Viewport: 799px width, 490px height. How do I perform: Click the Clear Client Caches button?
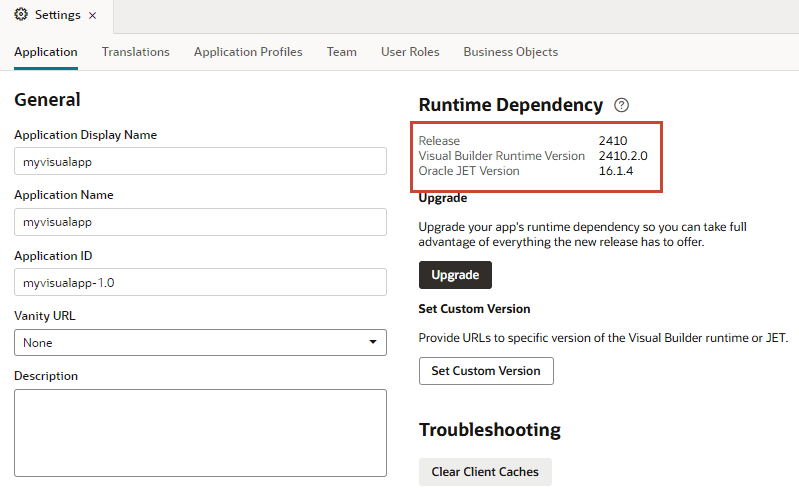click(x=485, y=472)
